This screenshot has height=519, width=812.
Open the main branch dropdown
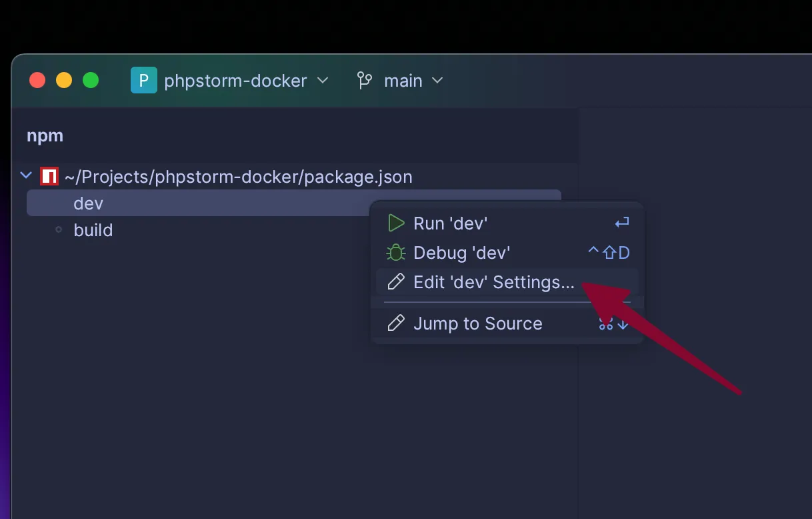tap(400, 81)
